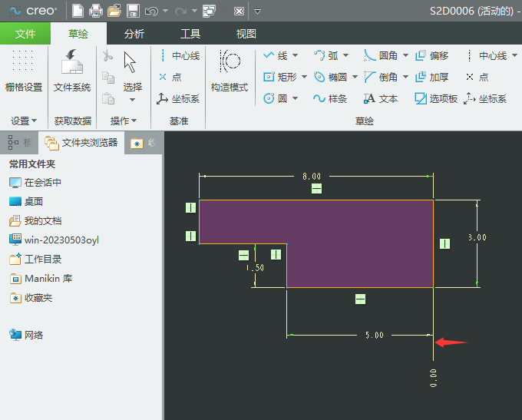Select the 加厚 thicken tool
This screenshot has width=522, height=420.
pos(431,78)
